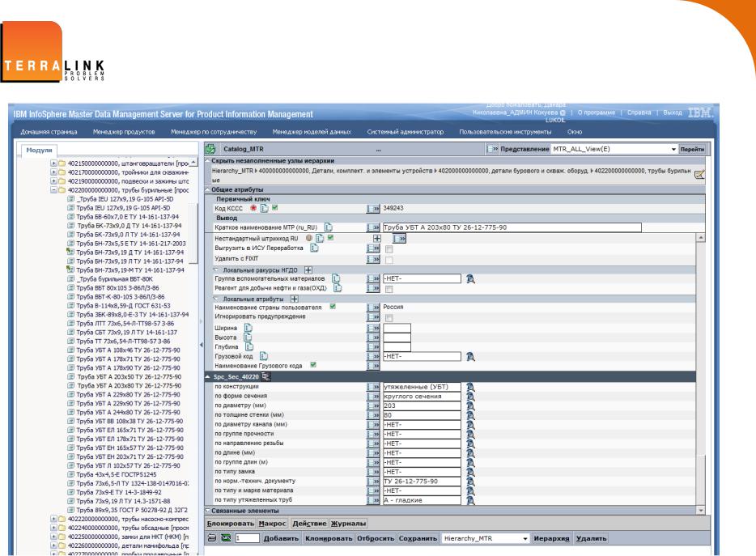Click the info icon next to Ширина
This screenshot has width=756, height=556.
248,328
